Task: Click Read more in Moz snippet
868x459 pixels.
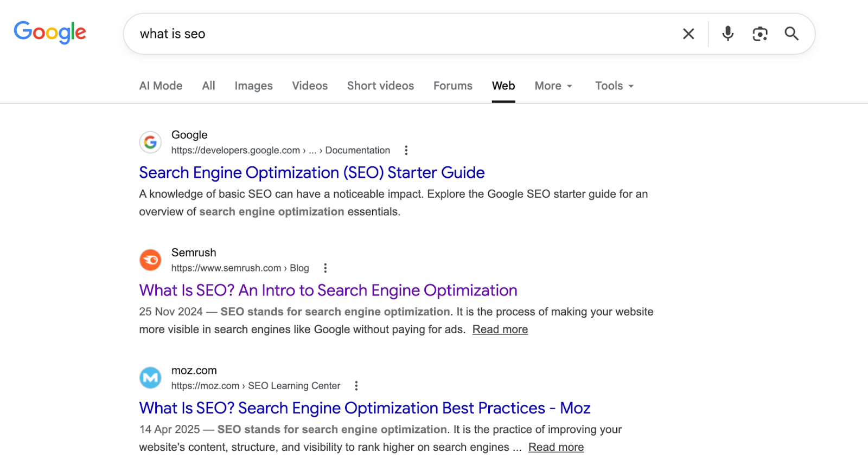Action: tap(556, 447)
